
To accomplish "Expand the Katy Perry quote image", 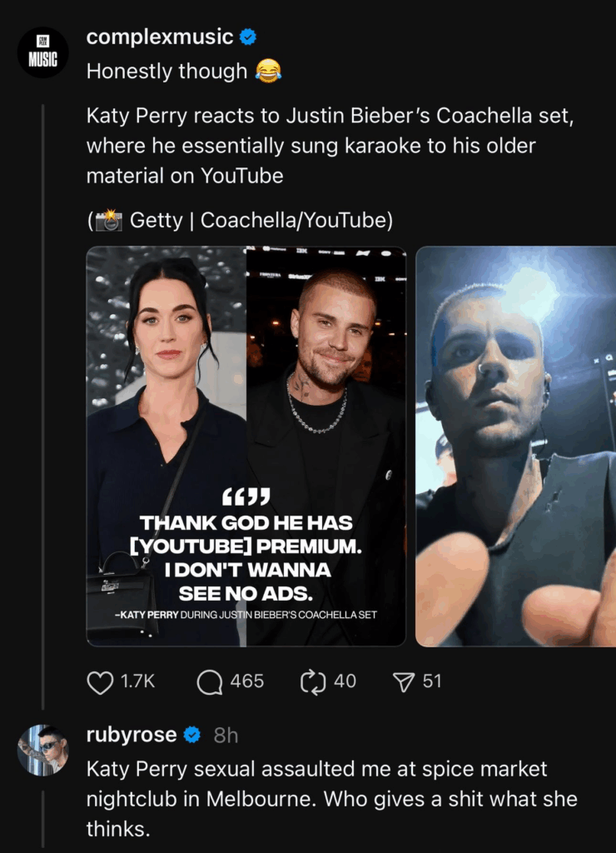I will click(246, 445).
